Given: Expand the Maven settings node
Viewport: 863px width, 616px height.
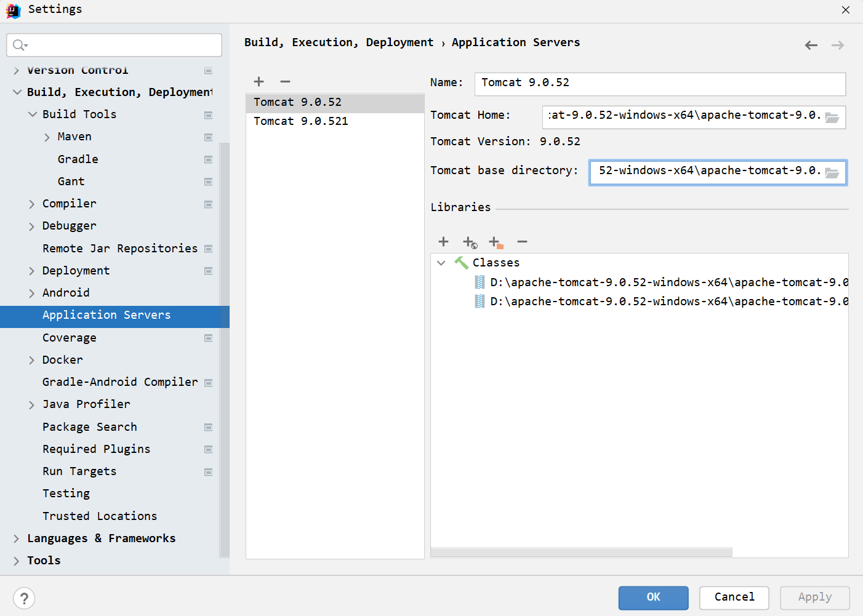Looking at the screenshot, I should point(47,136).
